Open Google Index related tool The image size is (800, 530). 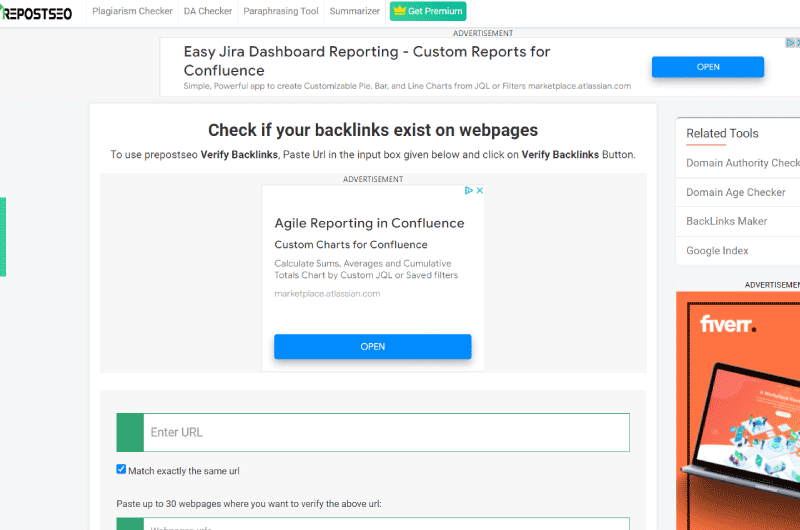click(717, 250)
